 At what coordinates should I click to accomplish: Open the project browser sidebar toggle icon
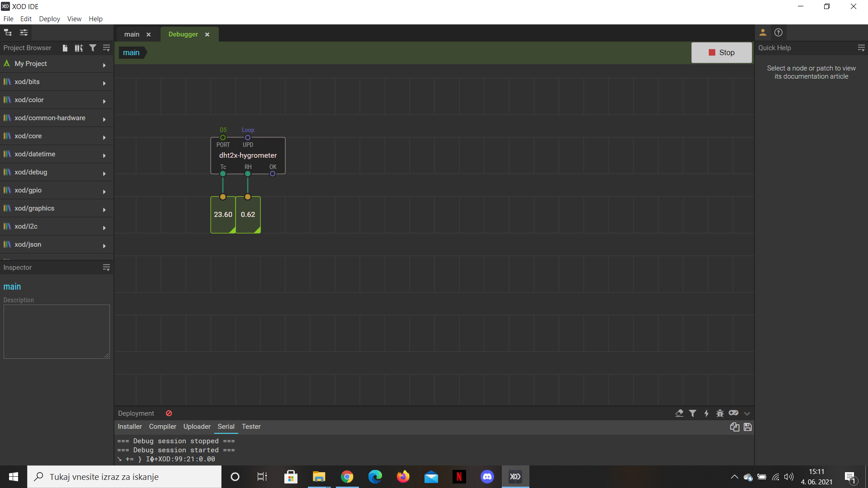click(8, 33)
